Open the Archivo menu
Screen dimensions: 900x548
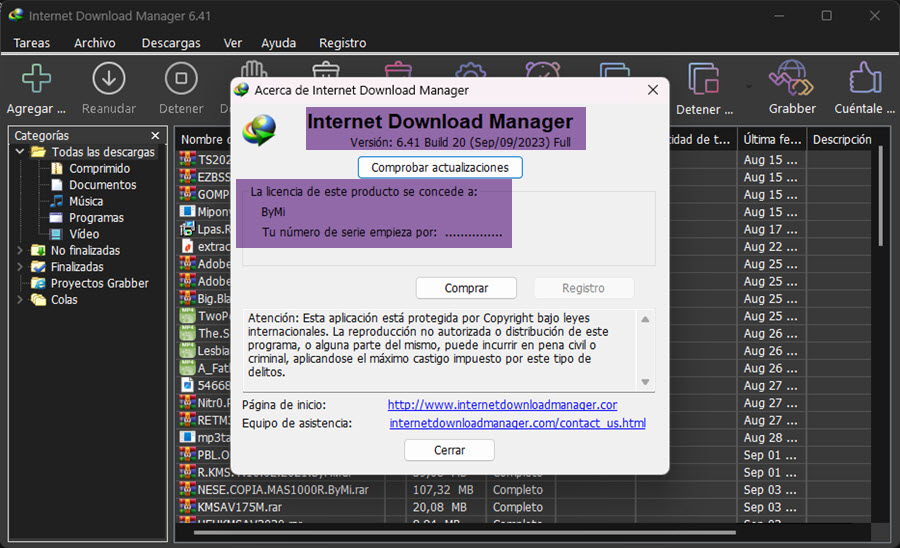pyautogui.click(x=95, y=43)
